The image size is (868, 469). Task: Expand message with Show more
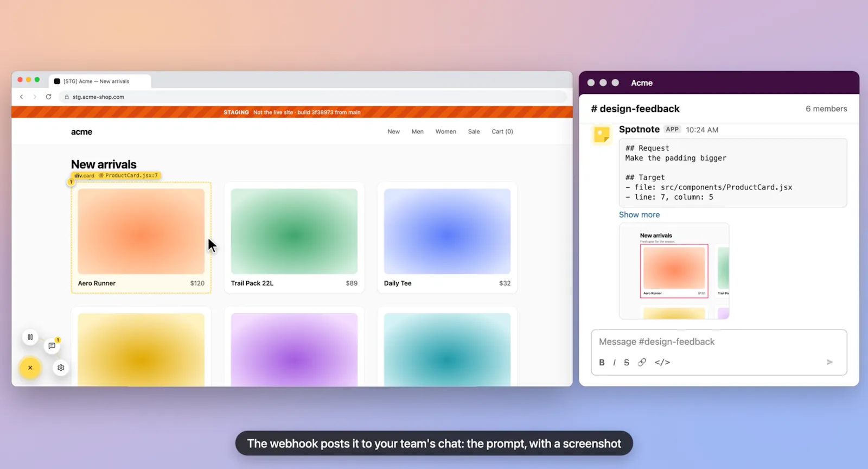(x=639, y=215)
